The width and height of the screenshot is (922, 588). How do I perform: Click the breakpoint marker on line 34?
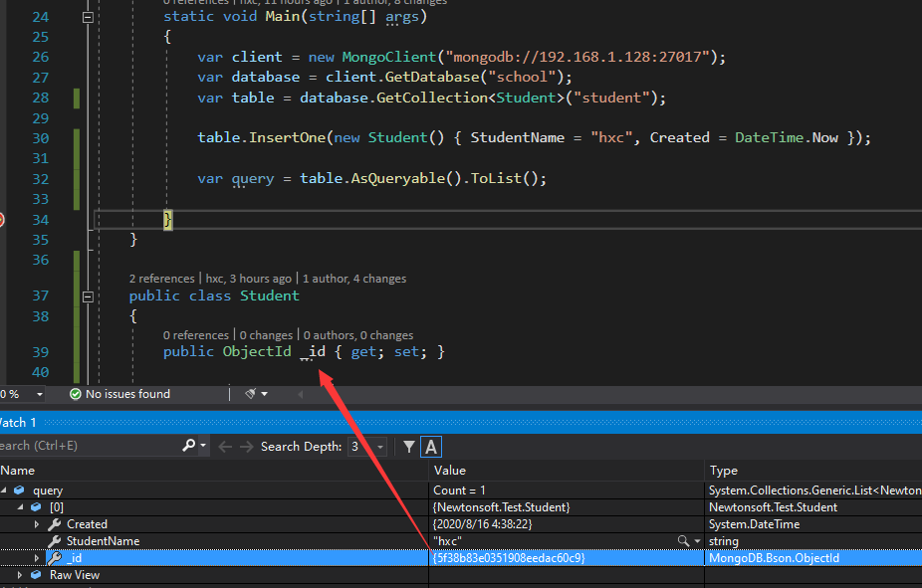coord(2,220)
